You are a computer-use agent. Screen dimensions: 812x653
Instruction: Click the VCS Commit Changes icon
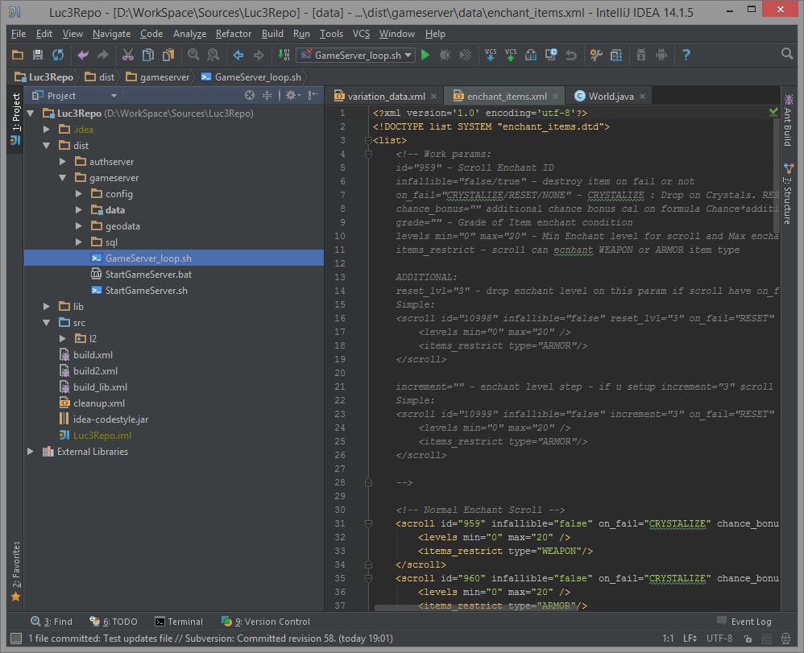tap(511, 55)
